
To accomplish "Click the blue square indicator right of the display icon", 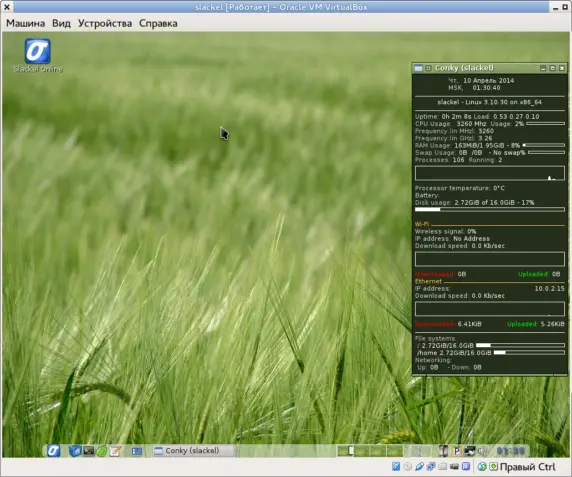I will (x=466, y=466).
